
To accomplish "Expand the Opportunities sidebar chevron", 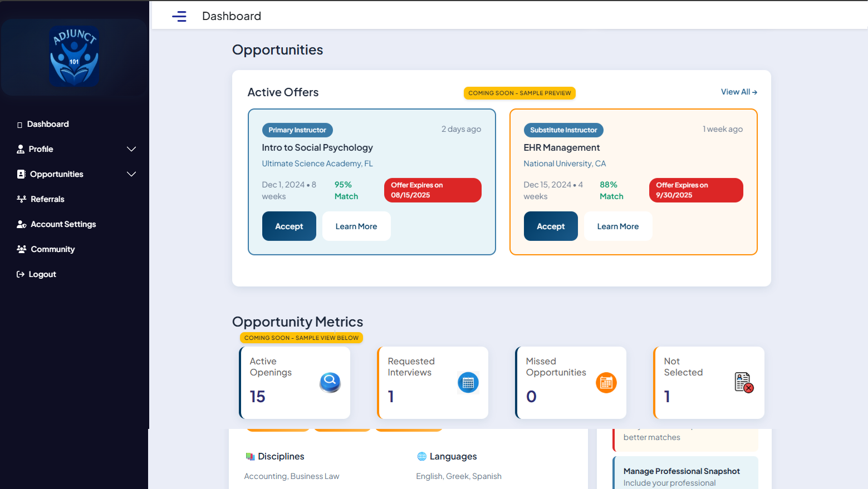I will (x=131, y=174).
